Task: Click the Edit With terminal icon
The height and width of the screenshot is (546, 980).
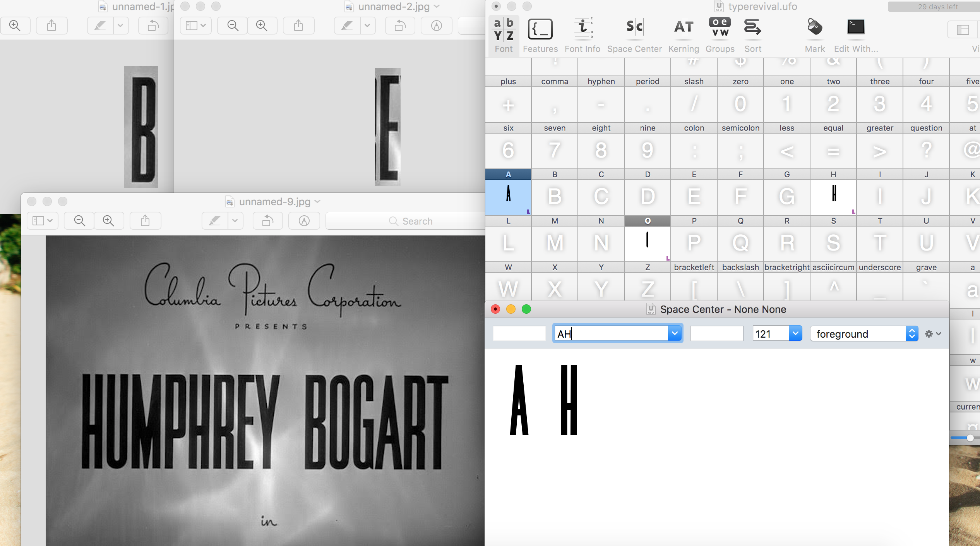Action: pyautogui.click(x=856, y=35)
